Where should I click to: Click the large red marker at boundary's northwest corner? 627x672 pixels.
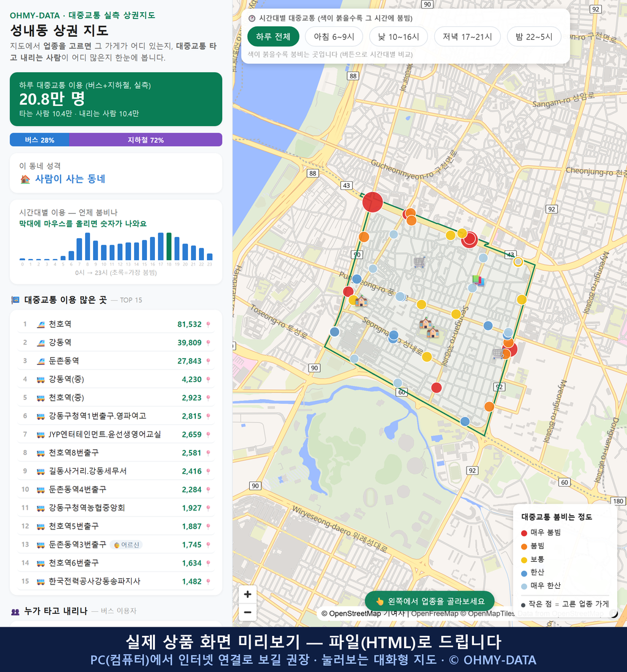pyautogui.click(x=372, y=202)
